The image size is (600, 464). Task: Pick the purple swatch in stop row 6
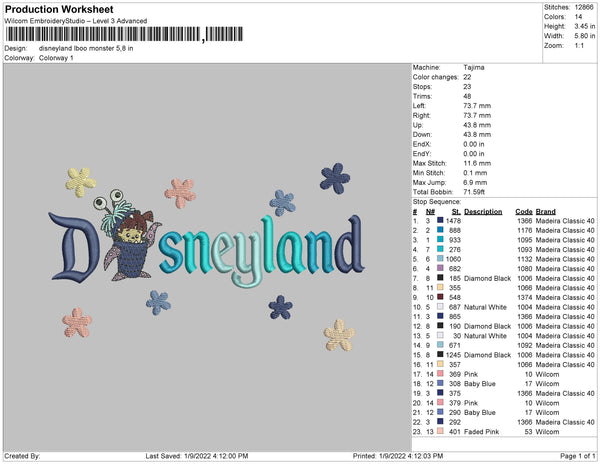point(440,268)
